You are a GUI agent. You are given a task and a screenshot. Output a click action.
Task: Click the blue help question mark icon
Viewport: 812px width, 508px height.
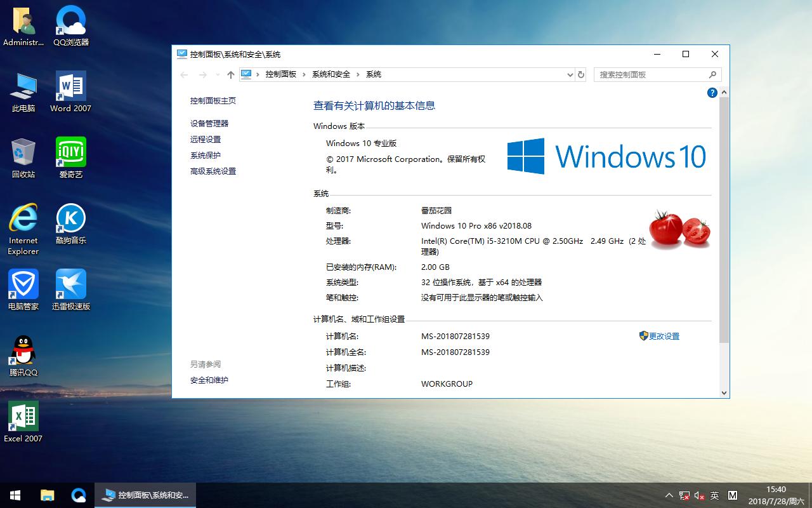[712, 93]
